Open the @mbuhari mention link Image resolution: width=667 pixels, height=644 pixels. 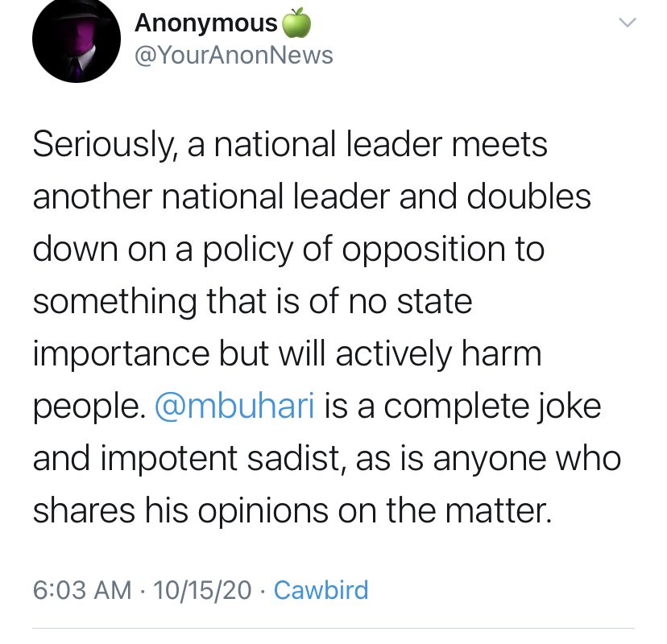pos(234,405)
